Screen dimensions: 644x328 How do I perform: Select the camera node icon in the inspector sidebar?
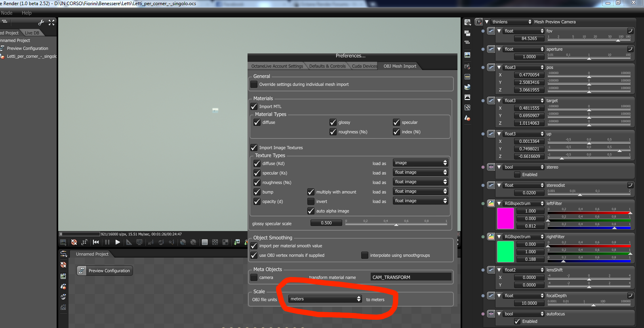pyautogui.click(x=467, y=66)
